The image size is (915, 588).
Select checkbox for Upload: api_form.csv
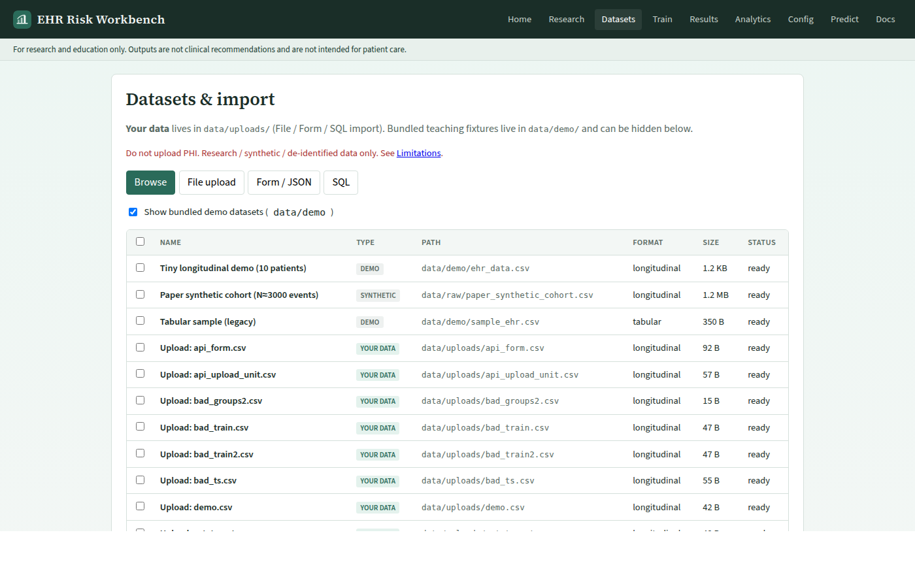pyautogui.click(x=140, y=348)
